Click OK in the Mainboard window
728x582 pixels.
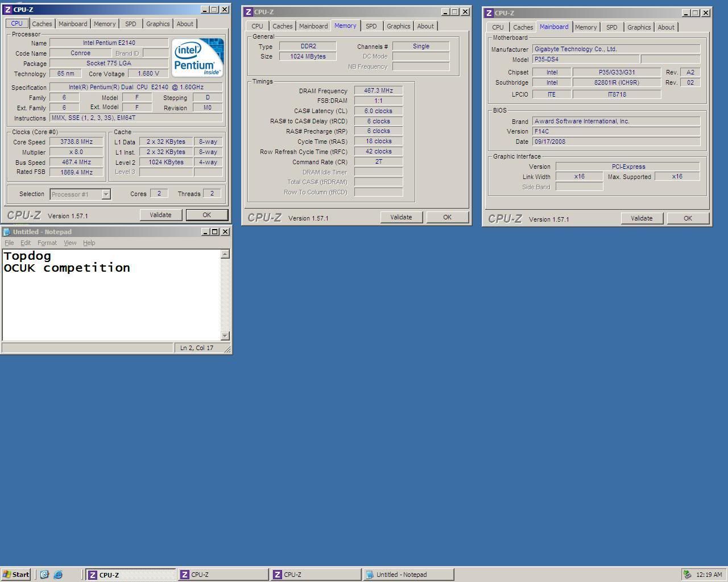[x=688, y=218]
